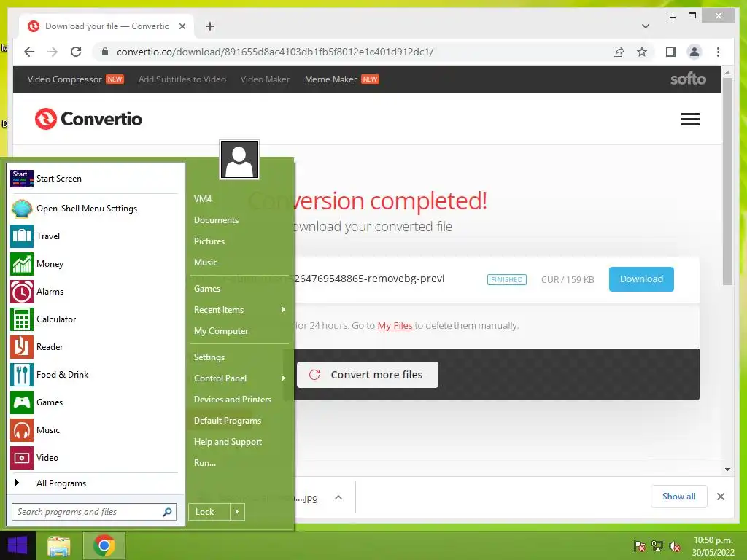The image size is (747, 560).
Task: Open Add Subtitles to Video link
Action: pyautogui.click(x=182, y=79)
